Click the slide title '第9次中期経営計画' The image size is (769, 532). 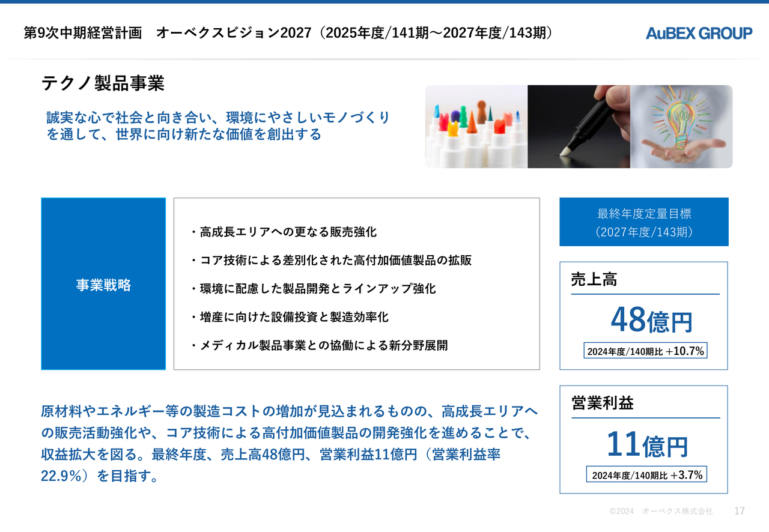click(x=83, y=33)
